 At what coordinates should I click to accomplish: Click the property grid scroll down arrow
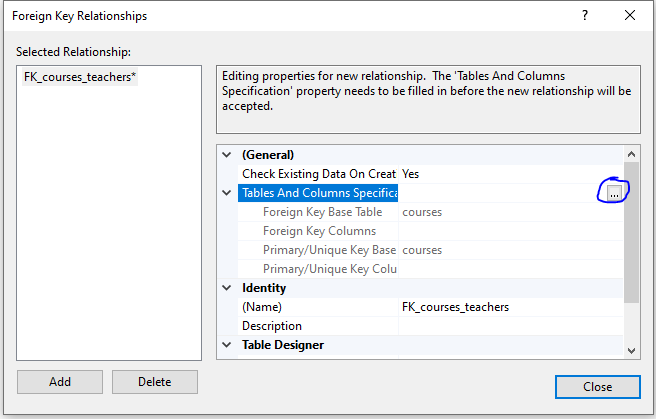tap(631, 351)
